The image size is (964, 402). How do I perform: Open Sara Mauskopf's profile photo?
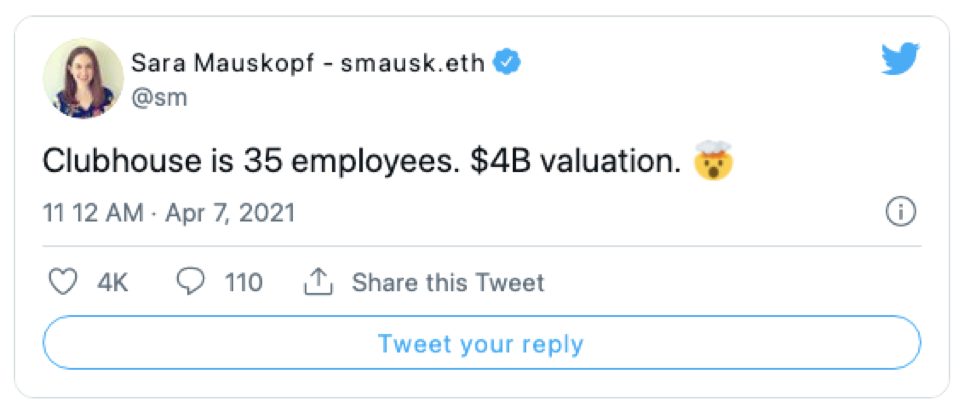click(x=83, y=79)
